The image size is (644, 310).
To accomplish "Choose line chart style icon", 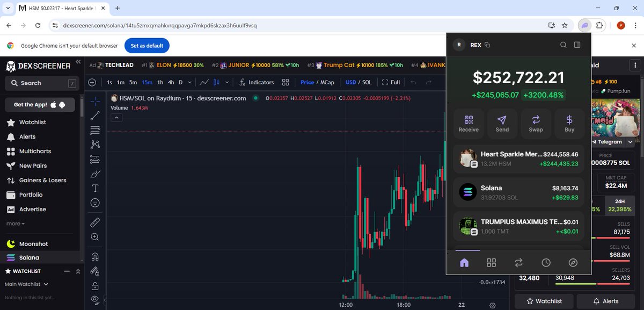I will [x=204, y=82].
